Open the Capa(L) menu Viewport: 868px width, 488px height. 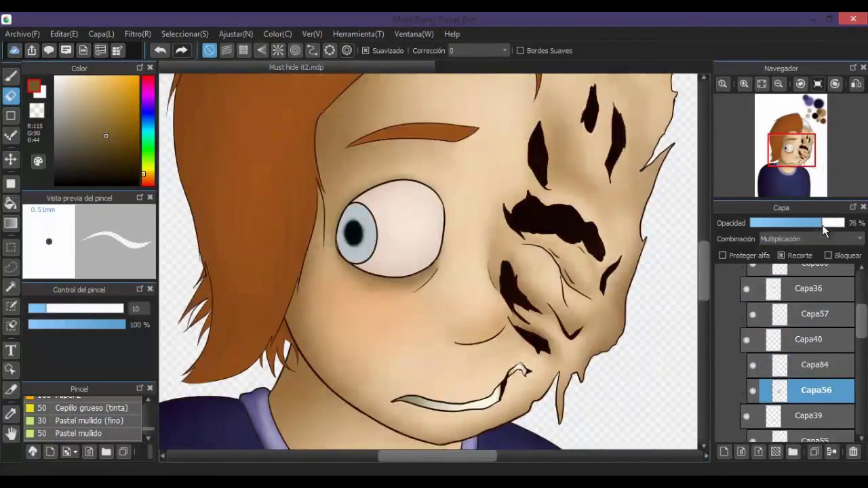(101, 34)
